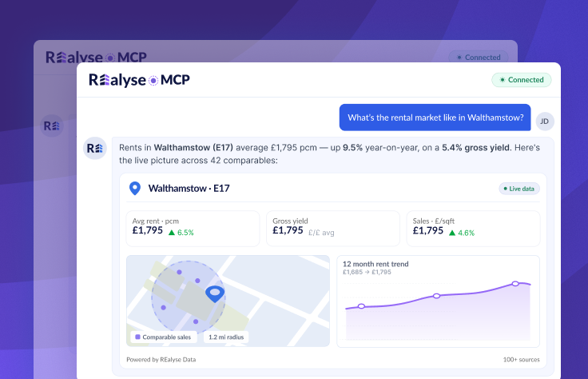Click the REalyse avatar in the background window
588x379 pixels.
click(52, 126)
